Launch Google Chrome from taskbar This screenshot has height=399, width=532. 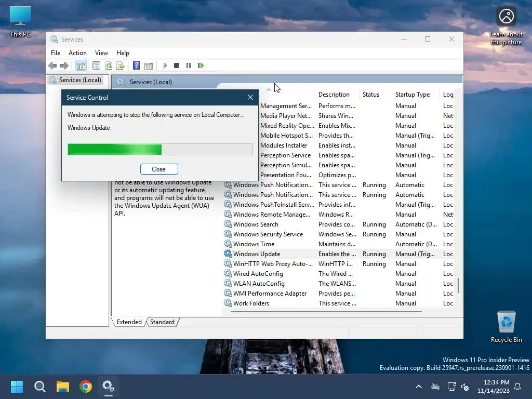tap(86, 387)
